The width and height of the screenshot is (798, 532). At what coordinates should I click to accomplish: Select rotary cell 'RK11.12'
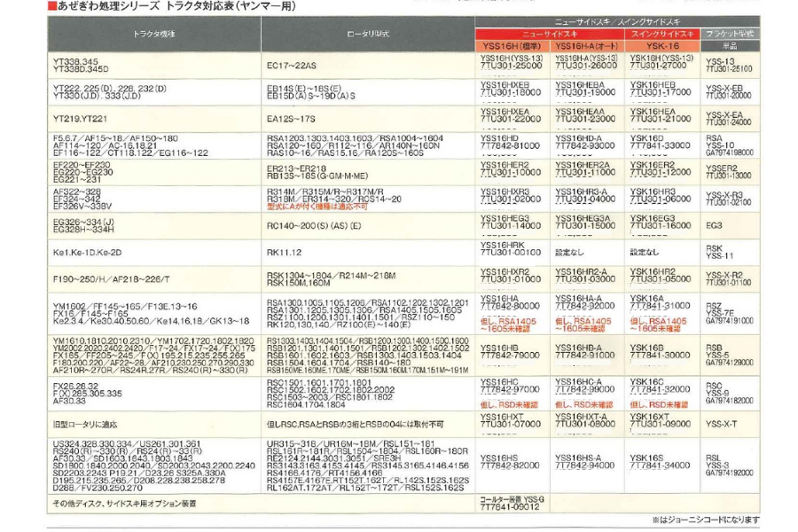coord(284,253)
